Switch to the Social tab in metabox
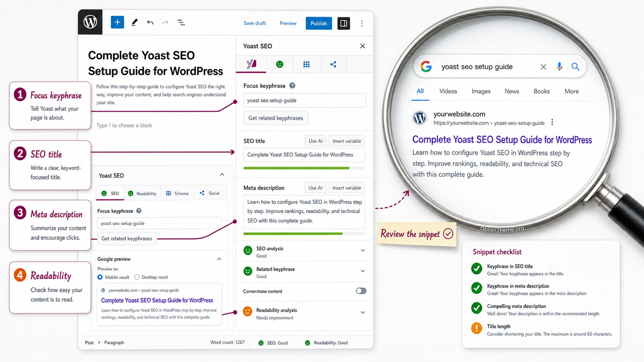Viewport: 644px width, 362px height. pyautogui.click(x=210, y=193)
